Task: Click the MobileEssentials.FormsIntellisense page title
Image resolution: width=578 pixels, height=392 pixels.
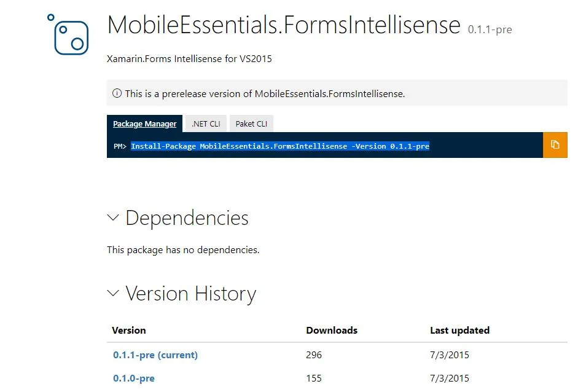Action: [283, 25]
